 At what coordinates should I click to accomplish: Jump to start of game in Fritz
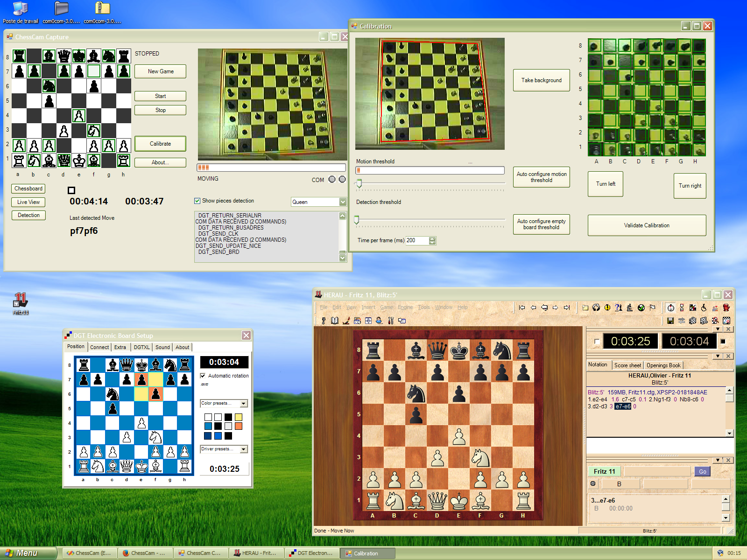tap(522, 308)
